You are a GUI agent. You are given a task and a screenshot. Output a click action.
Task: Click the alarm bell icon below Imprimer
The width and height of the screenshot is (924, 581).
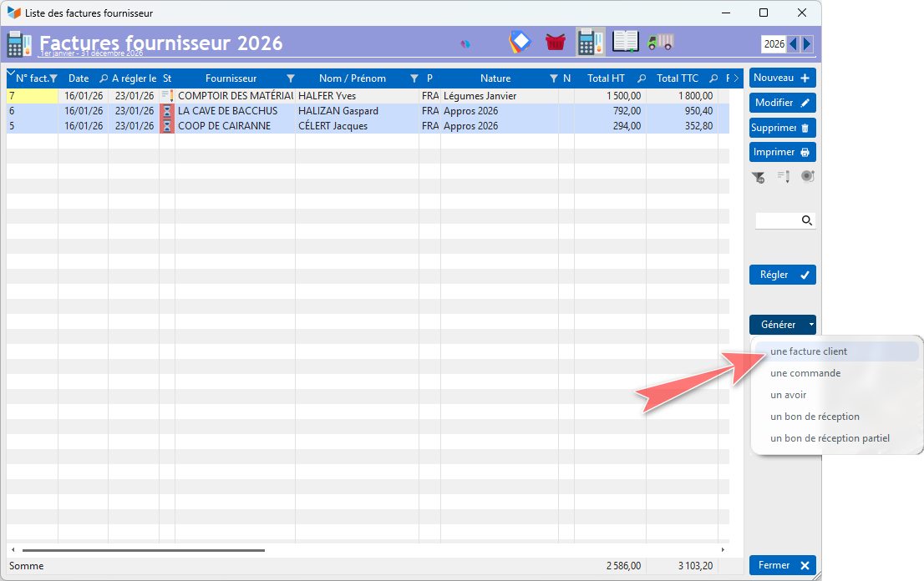[807, 176]
